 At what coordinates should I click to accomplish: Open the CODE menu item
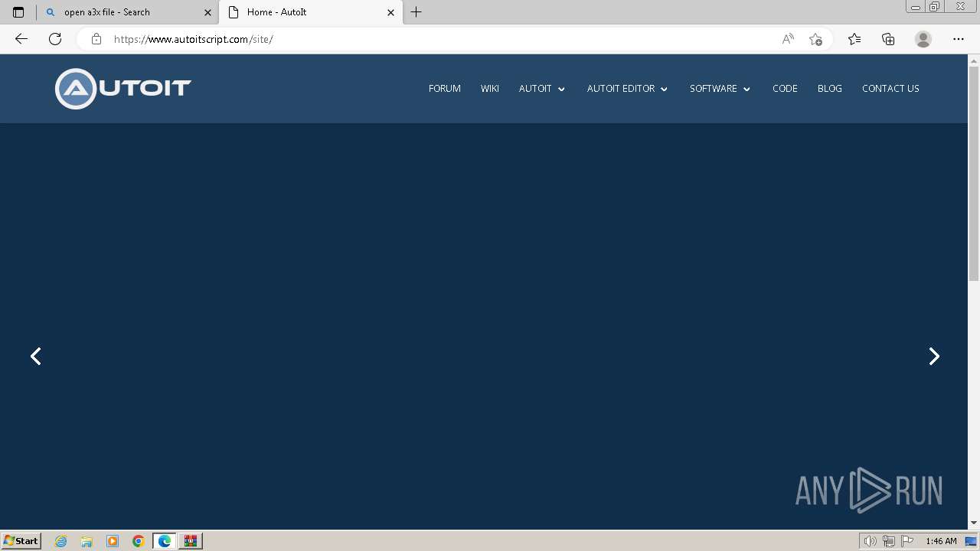click(x=785, y=89)
